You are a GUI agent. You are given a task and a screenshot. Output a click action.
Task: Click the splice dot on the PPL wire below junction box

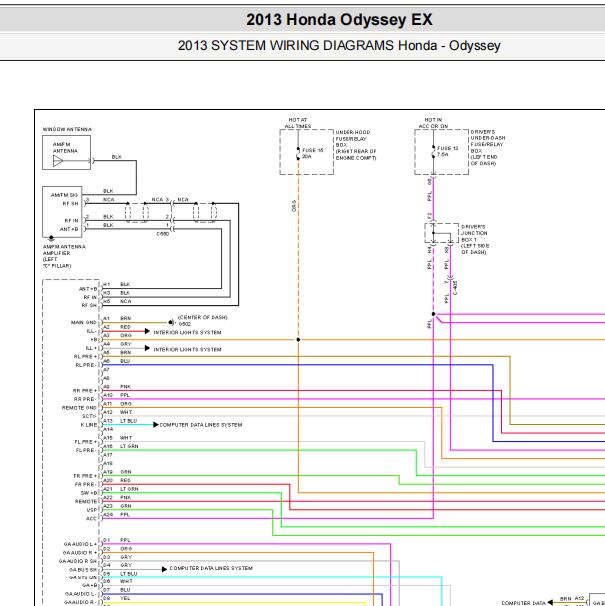pos(433,314)
